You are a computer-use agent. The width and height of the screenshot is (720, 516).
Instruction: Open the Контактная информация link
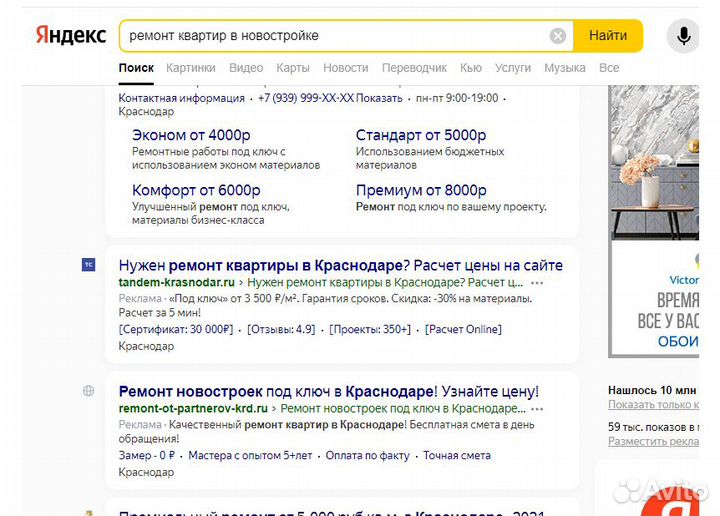tap(181, 98)
